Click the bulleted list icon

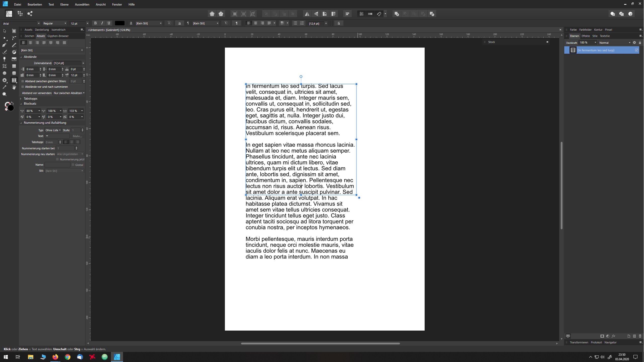tap(295, 23)
